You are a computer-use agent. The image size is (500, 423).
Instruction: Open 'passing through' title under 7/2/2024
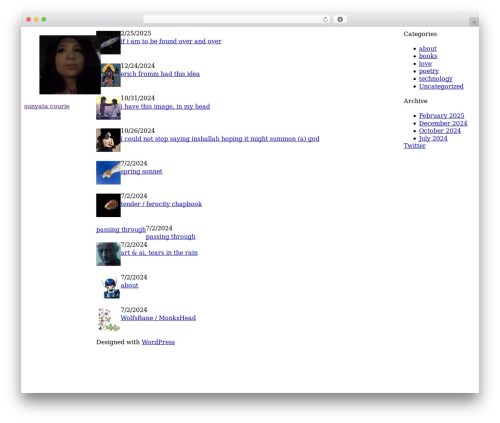[170, 237]
